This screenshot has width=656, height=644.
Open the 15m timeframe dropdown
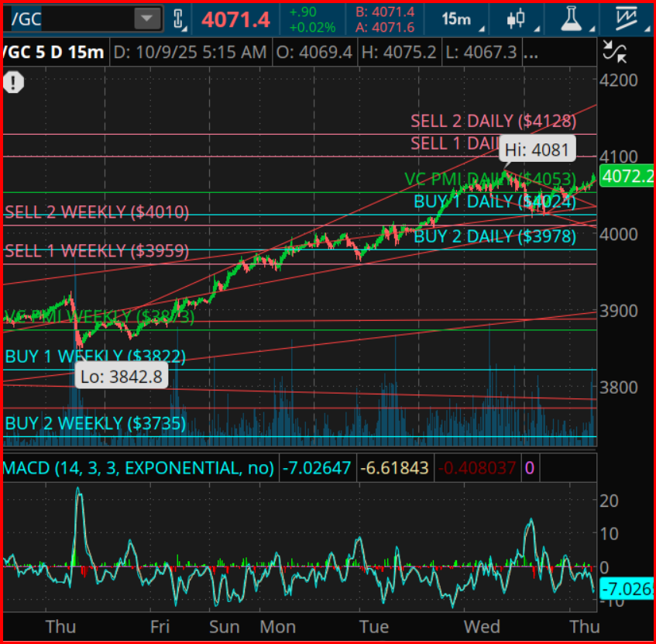pos(459,19)
